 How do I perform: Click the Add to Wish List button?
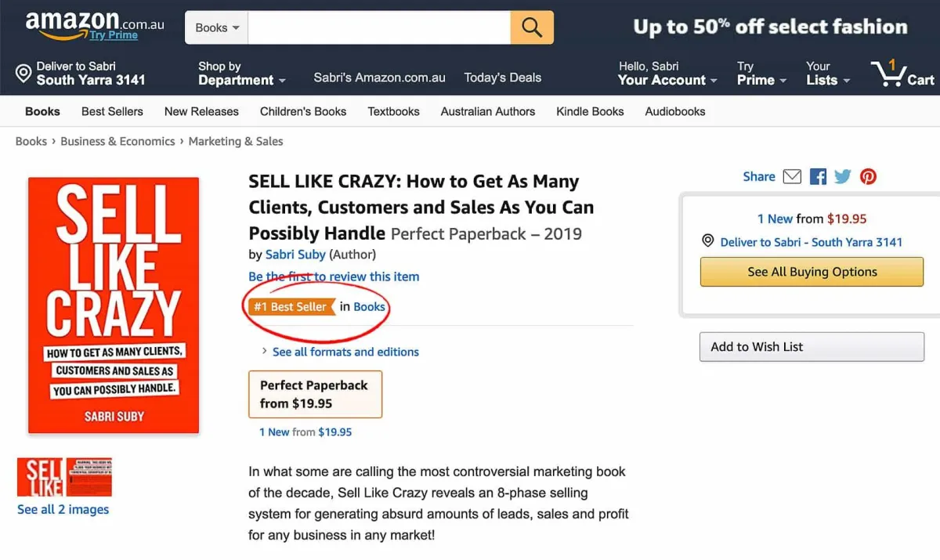click(x=812, y=347)
